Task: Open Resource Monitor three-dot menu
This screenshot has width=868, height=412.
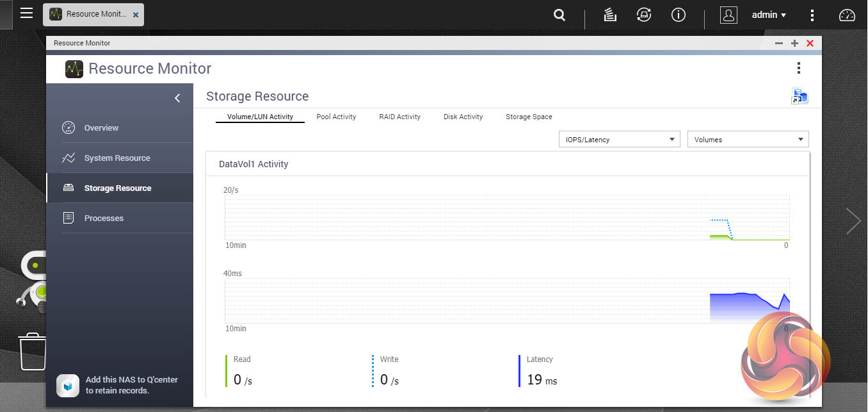Action: pos(798,69)
